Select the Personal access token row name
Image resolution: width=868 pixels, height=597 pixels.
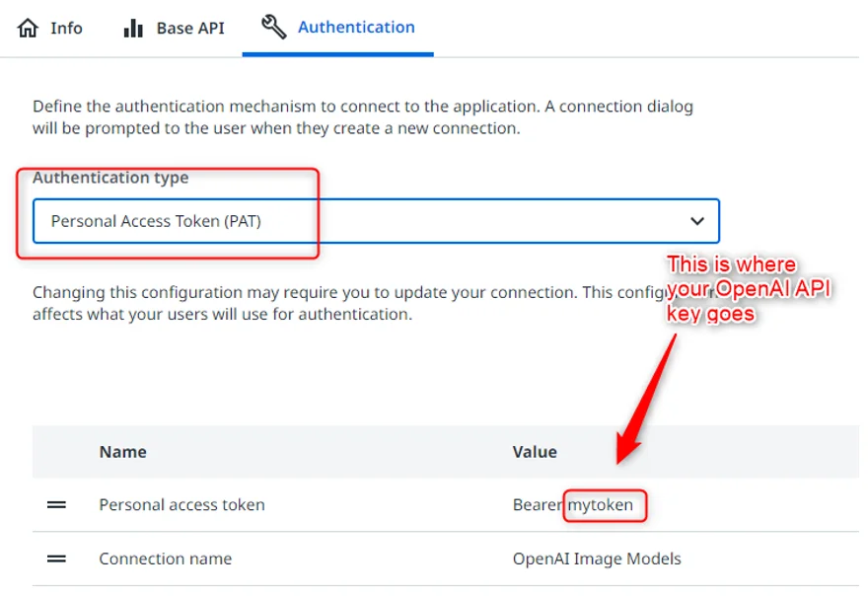(x=181, y=505)
